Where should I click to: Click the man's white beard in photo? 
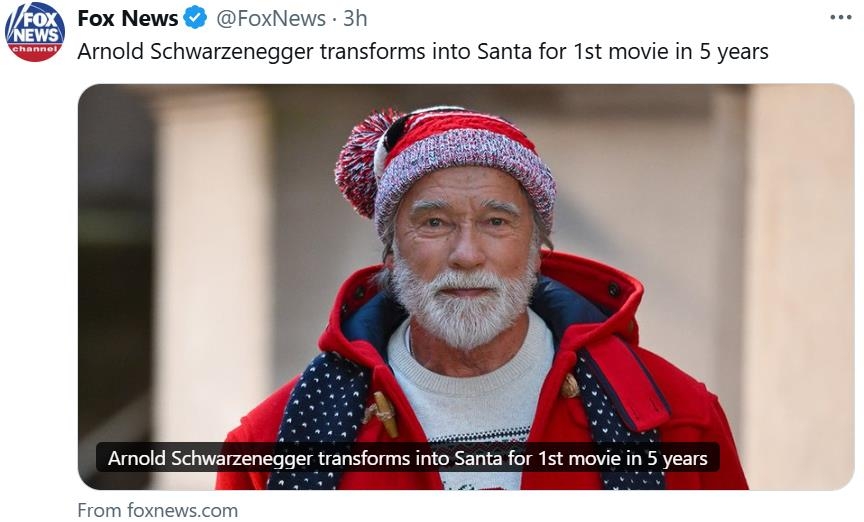463,305
